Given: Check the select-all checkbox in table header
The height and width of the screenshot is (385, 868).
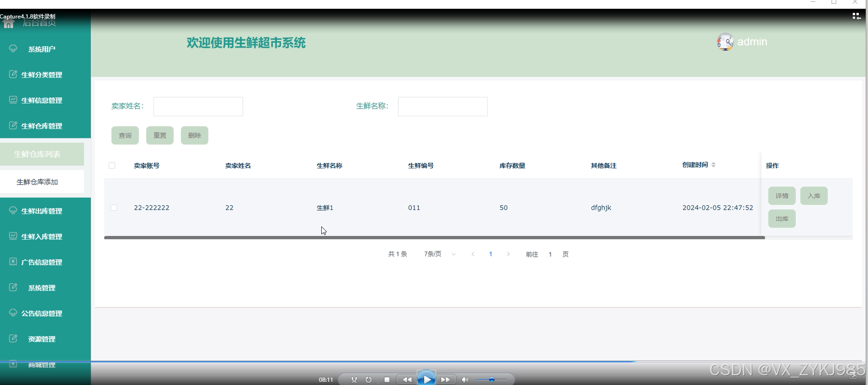Looking at the screenshot, I should (x=112, y=166).
